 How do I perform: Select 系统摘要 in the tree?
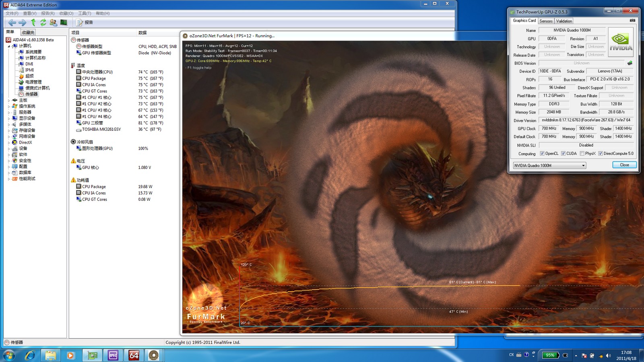33,52
